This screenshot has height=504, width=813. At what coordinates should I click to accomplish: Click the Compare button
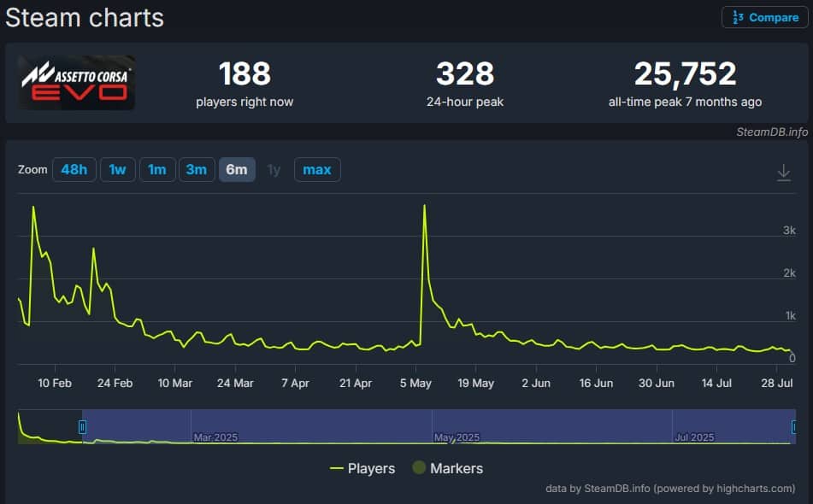click(x=765, y=17)
